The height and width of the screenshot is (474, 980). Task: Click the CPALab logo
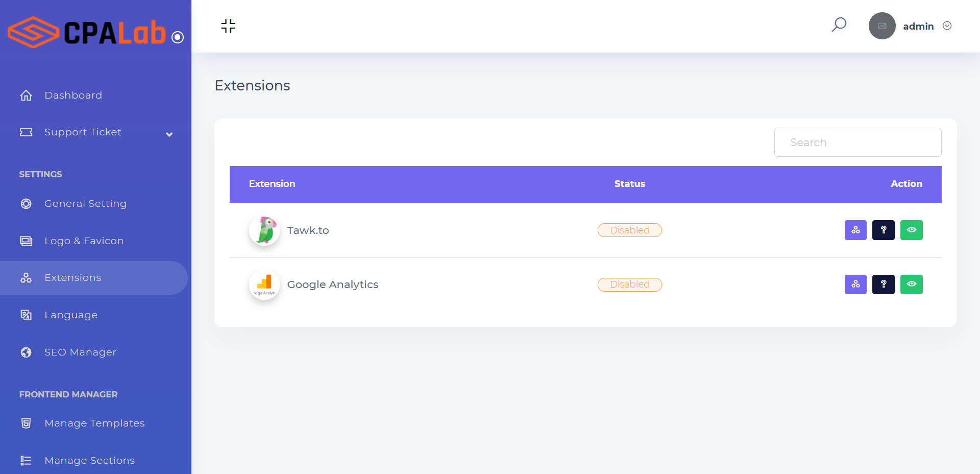pos(87,32)
